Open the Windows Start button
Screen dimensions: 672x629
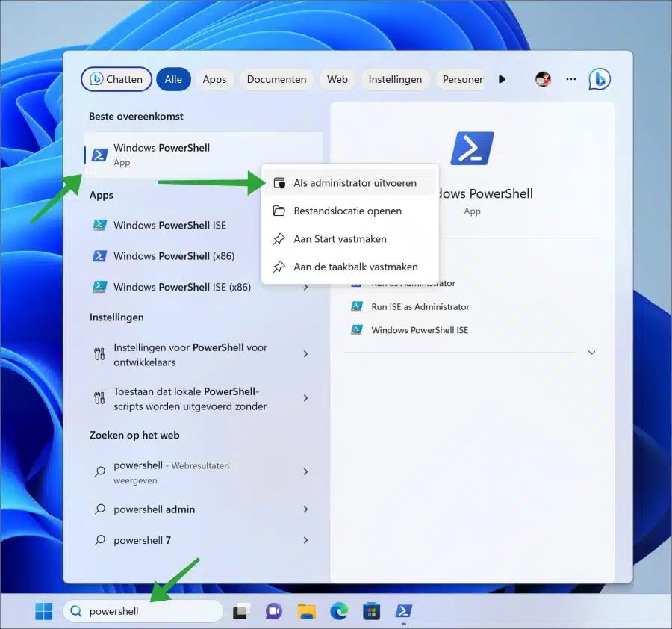coord(44,611)
